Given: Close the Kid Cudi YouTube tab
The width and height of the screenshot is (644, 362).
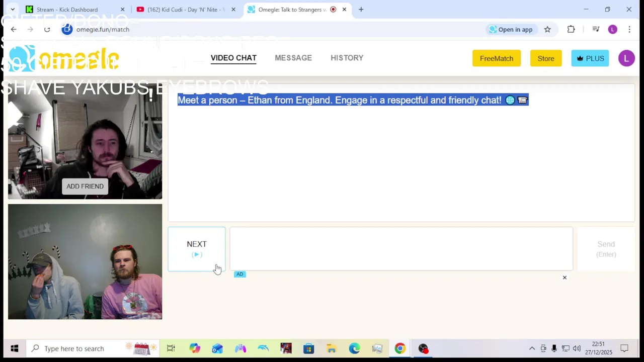Looking at the screenshot, I should click(233, 10).
